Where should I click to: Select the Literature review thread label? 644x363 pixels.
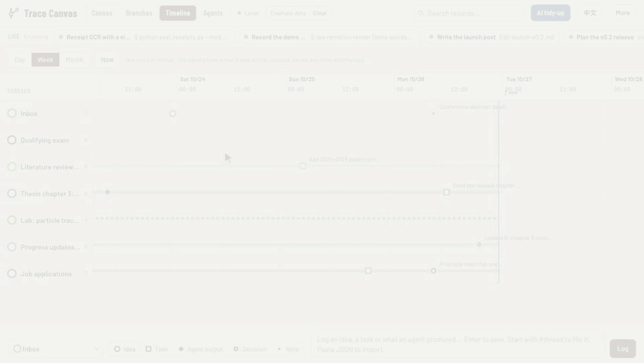point(50,167)
